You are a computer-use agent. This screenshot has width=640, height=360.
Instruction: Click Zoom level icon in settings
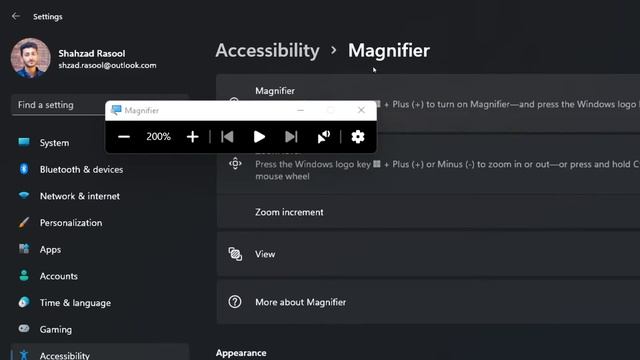pos(235,164)
